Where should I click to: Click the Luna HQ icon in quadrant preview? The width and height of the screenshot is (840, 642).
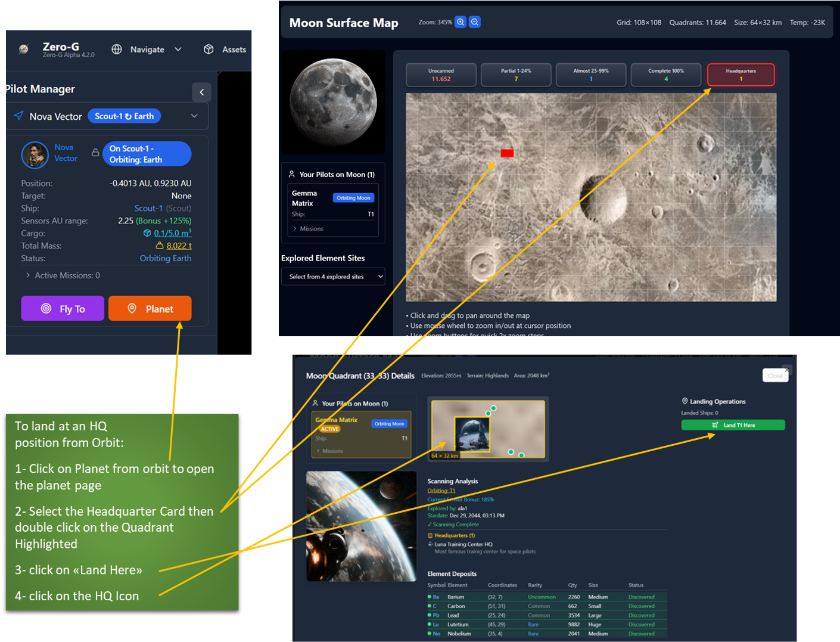pos(472,433)
